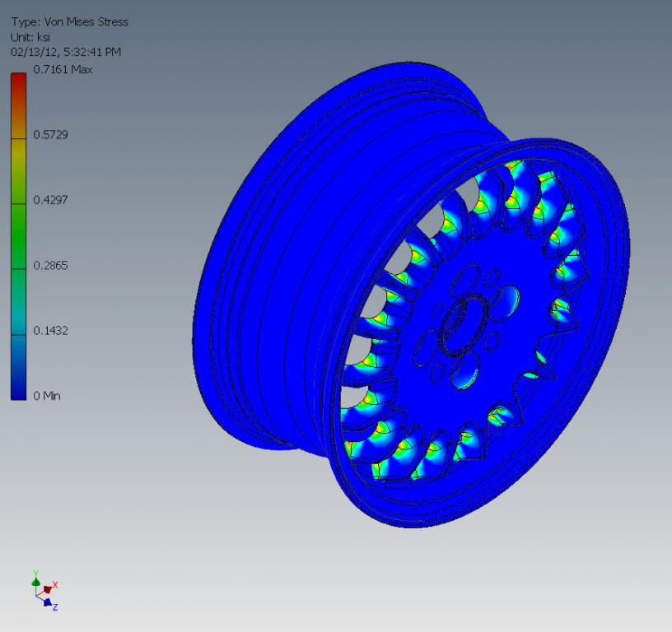Click the stress color legend bar

18,236
